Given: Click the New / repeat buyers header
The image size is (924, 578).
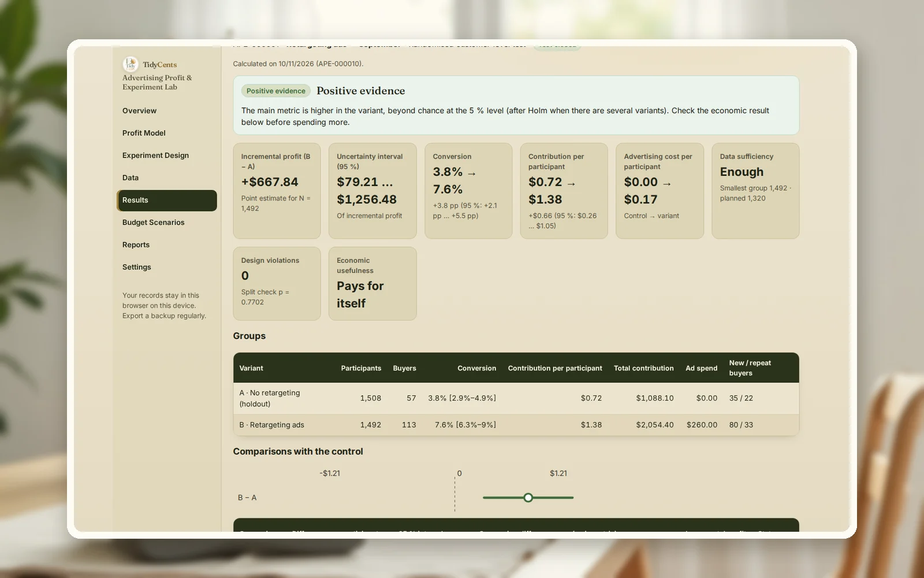Looking at the screenshot, I should (x=750, y=368).
